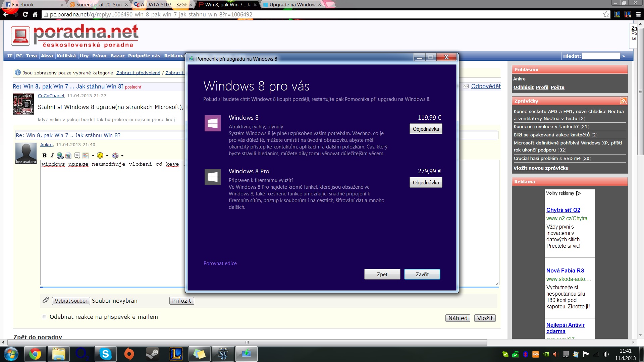Viewport: 644px width, 362px height.
Task: Click the Hledat search input field
Action: 600,56
